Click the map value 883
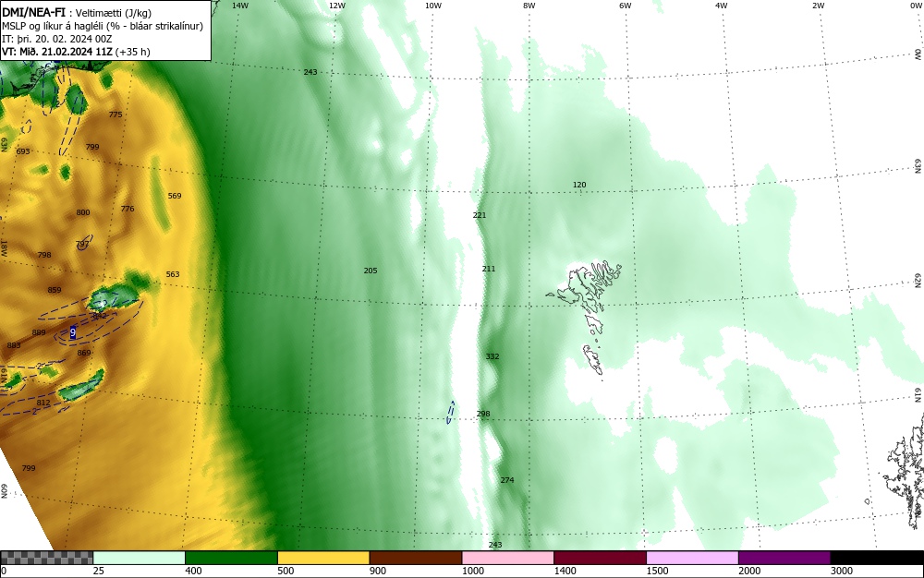The height and width of the screenshot is (578, 924). [x=14, y=345]
